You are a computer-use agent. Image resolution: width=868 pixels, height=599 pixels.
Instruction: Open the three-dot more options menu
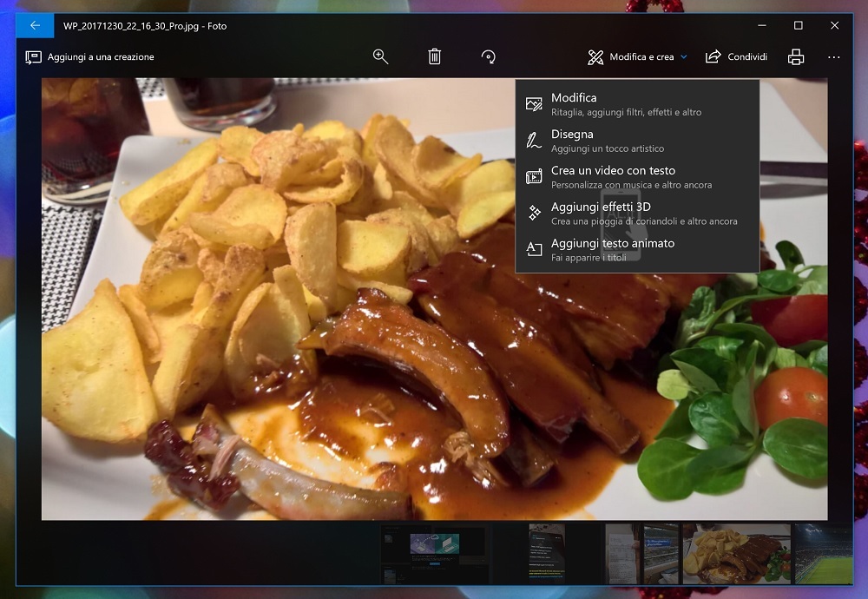(x=833, y=57)
